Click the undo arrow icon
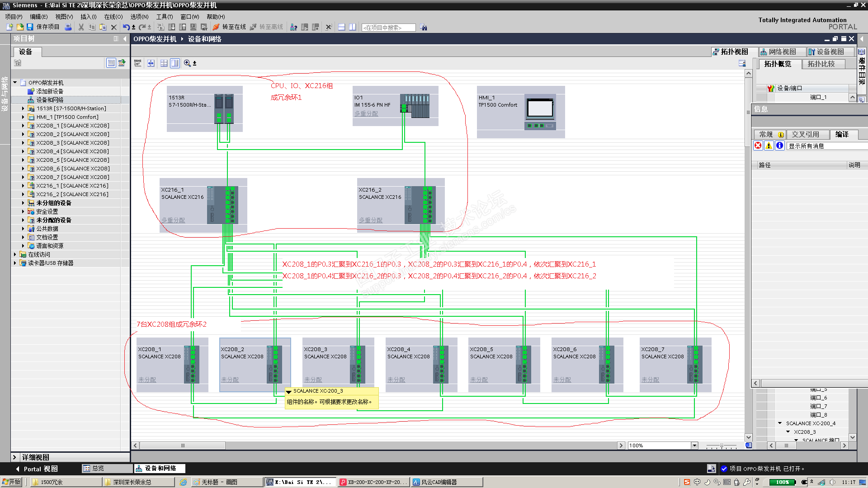 [126, 27]
